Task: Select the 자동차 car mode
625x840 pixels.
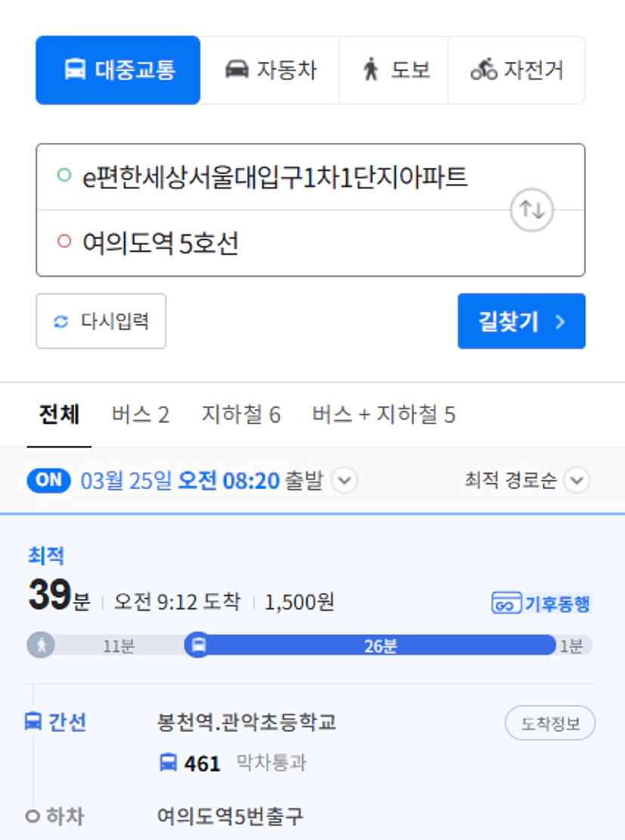Action: tap(270, 70)
